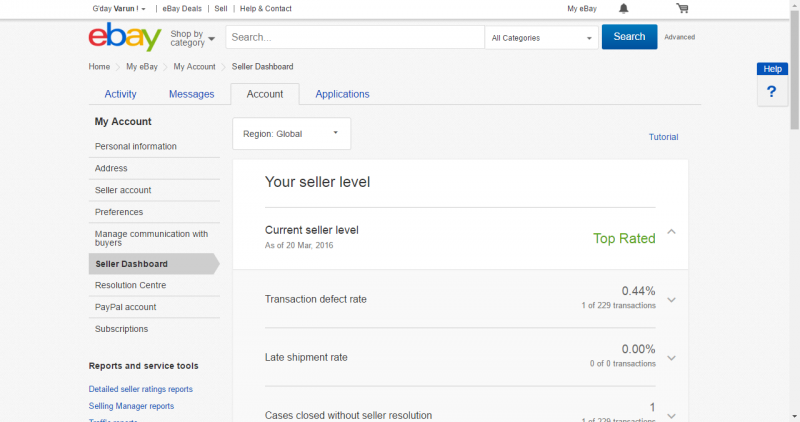Click the Help question mark icon
Viewport: 800px width, 422px height.
(x=771, y=92)
